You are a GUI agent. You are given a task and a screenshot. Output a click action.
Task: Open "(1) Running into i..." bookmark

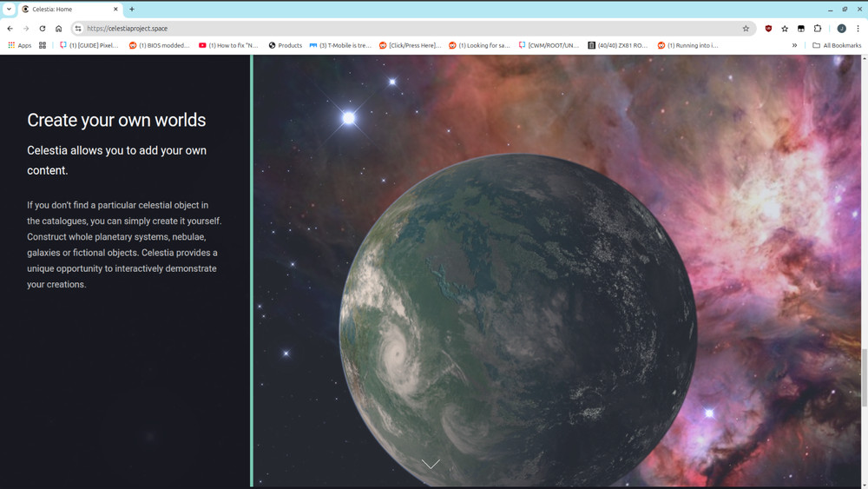(687, 45)
